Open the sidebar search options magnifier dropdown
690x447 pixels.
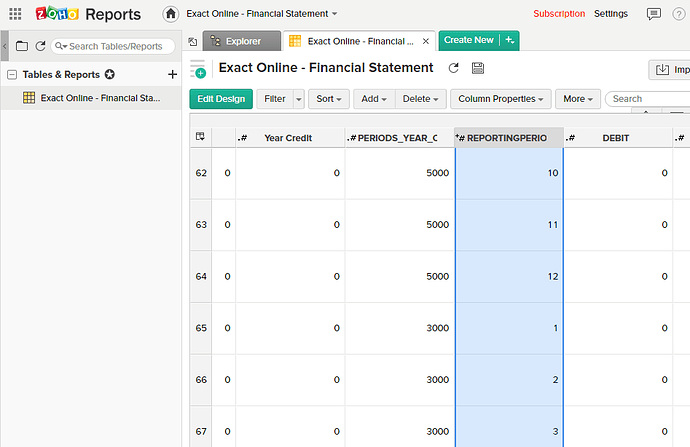[x=61, y=46]
